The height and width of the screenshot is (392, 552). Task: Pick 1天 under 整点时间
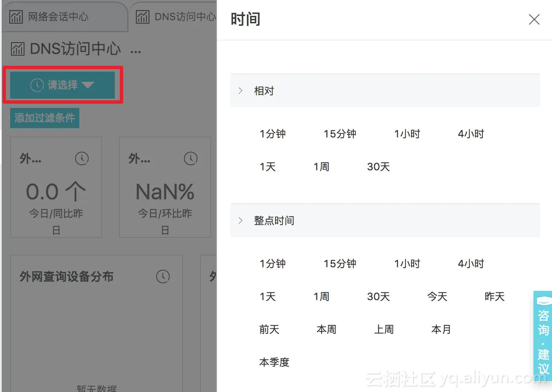pos(268,297)
